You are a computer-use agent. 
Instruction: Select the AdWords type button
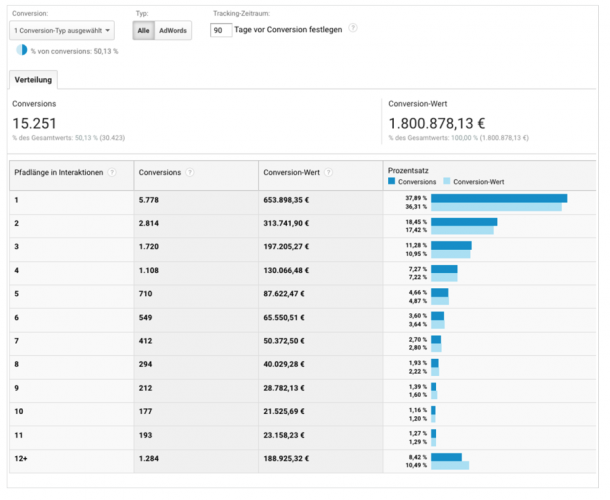pos(173,30)
